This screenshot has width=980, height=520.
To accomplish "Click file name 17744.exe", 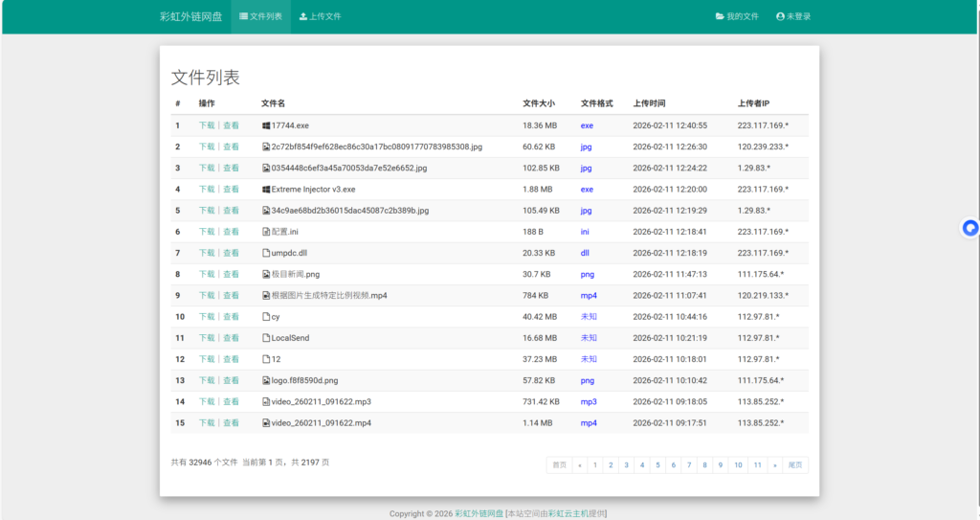I will click(290, 125).
